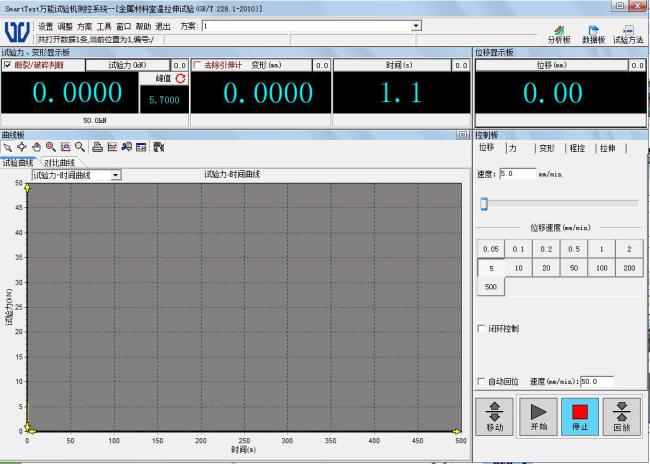This screenshot has height=464, width=650.
Task: Click the 开始 start button
Action: coord(537,415)
